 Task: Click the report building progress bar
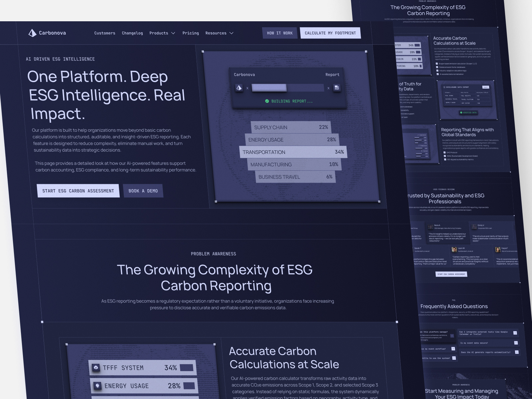[x=288, y=88]
